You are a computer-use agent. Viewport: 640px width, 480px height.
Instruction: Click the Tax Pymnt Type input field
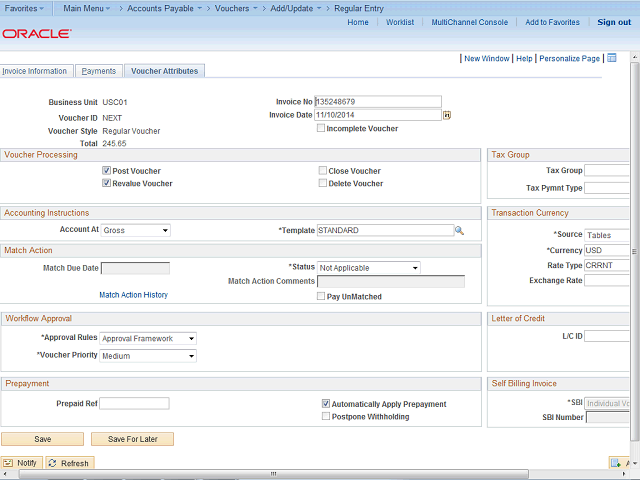607,188
